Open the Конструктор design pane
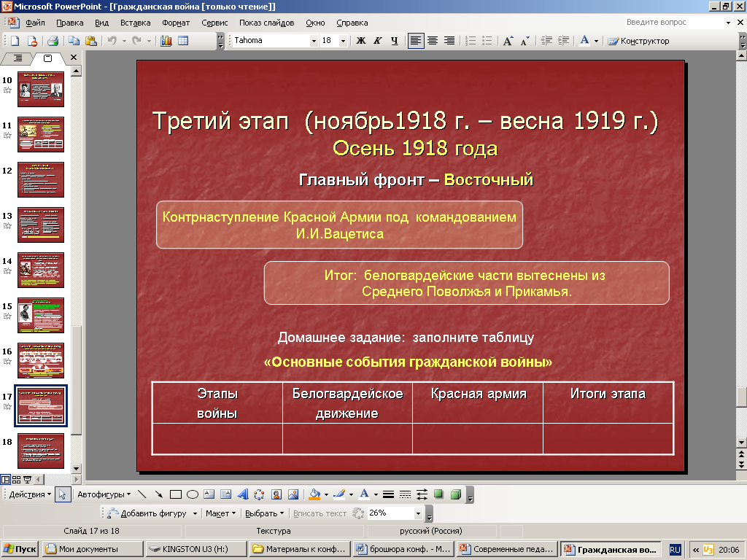Screen dimensions: 747x560 [x=638, y=41]
